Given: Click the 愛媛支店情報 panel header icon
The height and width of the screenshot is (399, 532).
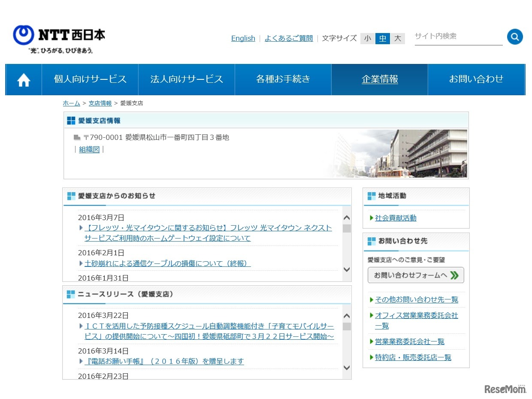Looking at the screenshot, I should [71, 120].
